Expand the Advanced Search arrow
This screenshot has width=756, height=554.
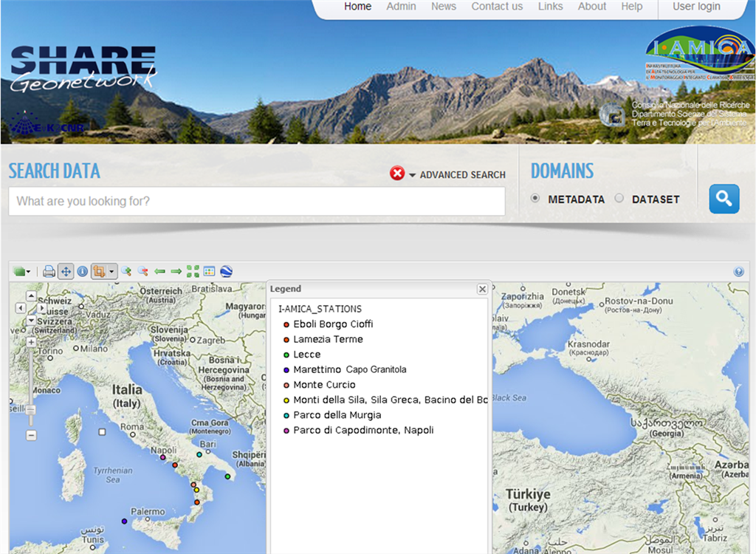point(412,175)
